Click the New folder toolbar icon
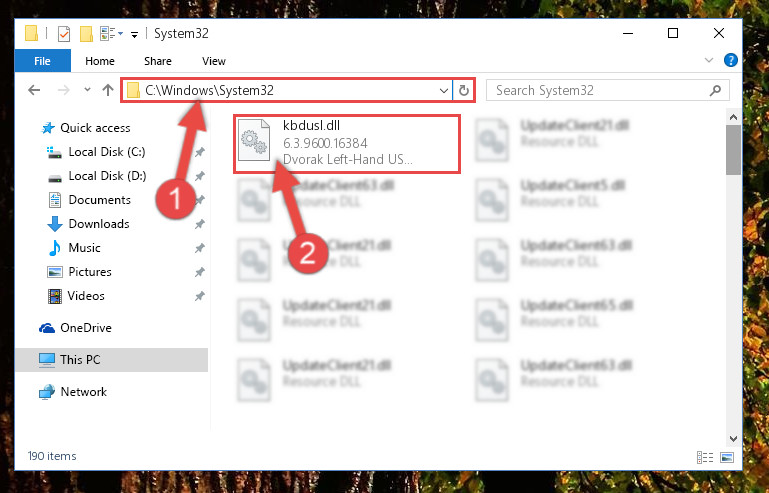 (x=86, y=34)
